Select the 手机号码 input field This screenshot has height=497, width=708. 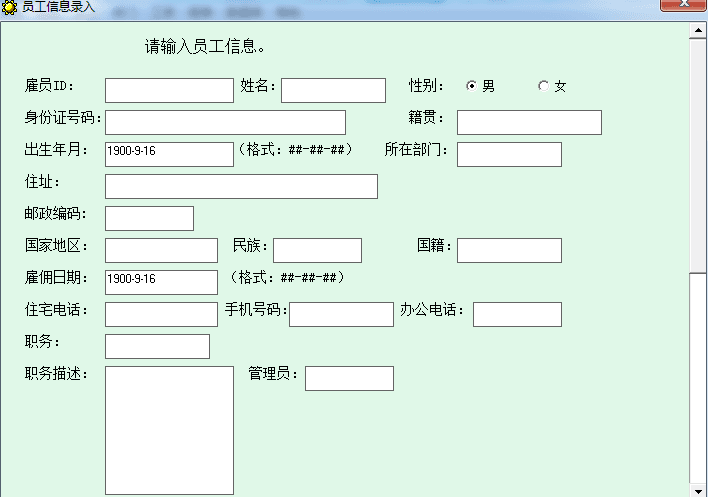tap(341, 315)
